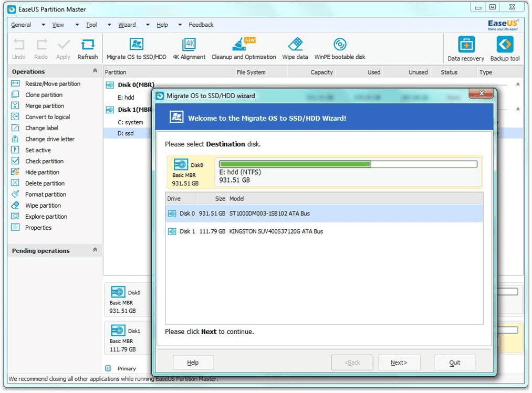Select the E: hdd partition row
The width and height of the screenshot is (532, 393).
point(126,98)
